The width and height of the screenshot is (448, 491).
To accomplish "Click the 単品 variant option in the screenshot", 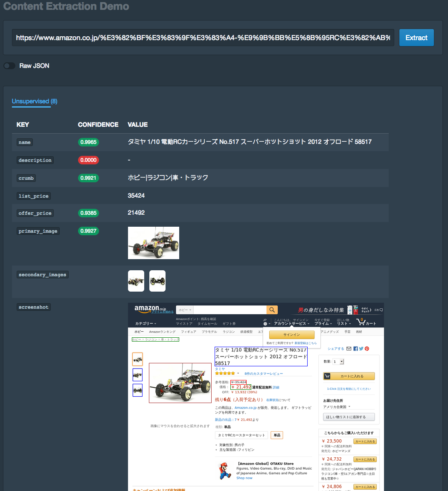I will [x=277, y=435].
